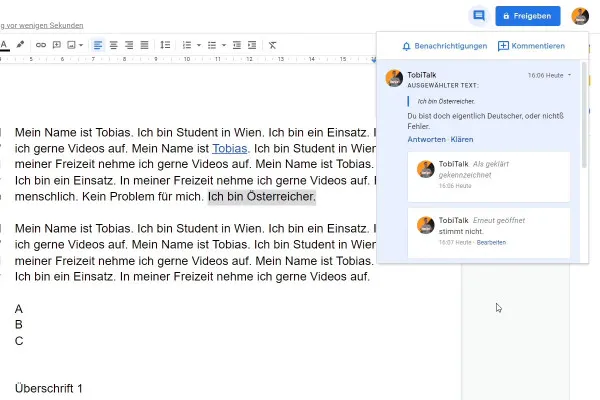The image size is (600, 400).
Task: Select the highlight color marker tool
Action: 20,45
